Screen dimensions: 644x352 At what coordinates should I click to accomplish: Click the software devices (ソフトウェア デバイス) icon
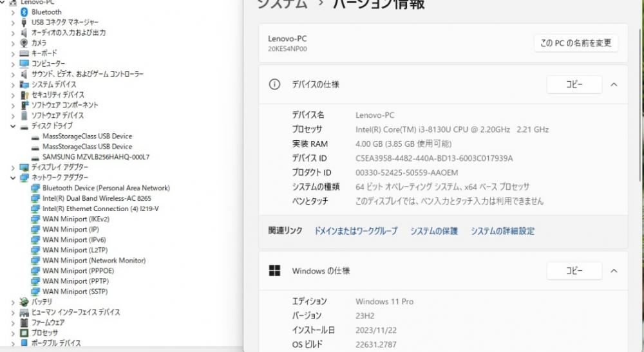(24, 115)
